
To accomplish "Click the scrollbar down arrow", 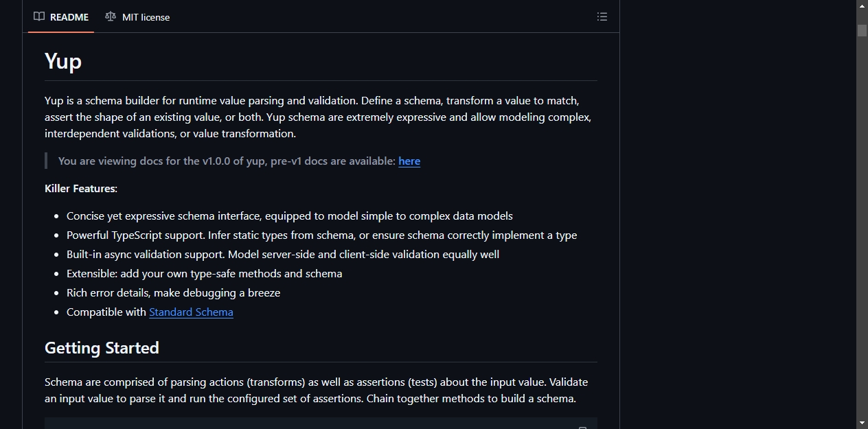I will click(x=862, y=423).
